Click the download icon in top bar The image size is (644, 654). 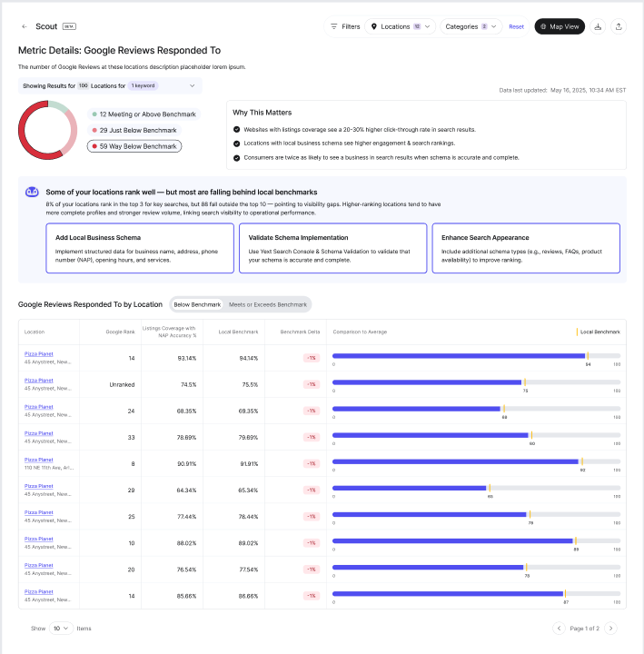click(598, 26)
